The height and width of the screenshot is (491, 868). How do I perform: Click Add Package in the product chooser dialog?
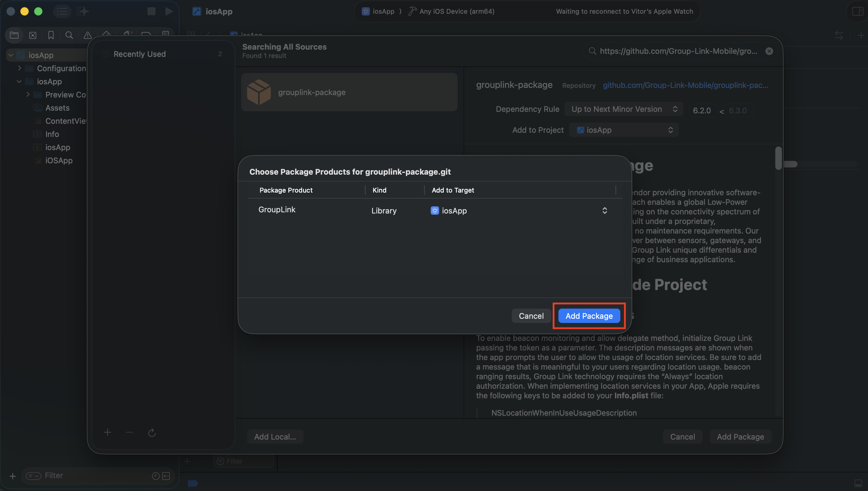[589, 316]
